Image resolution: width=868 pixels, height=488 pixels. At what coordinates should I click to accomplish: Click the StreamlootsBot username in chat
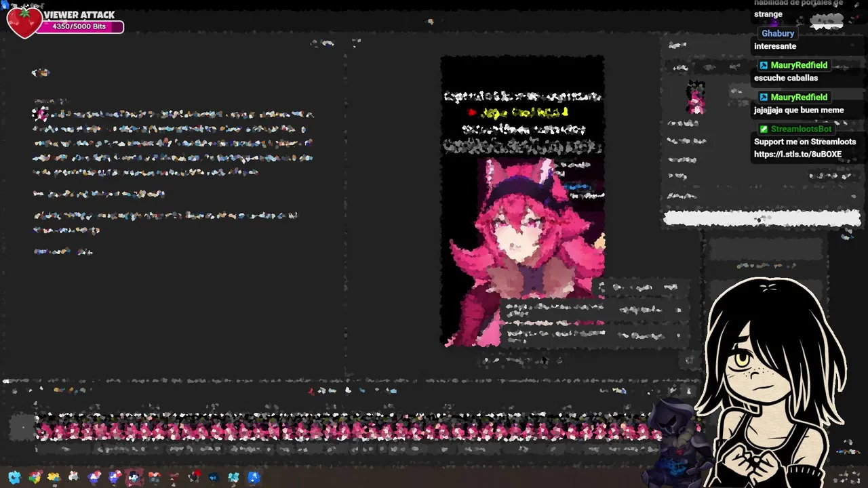(801, 129)
